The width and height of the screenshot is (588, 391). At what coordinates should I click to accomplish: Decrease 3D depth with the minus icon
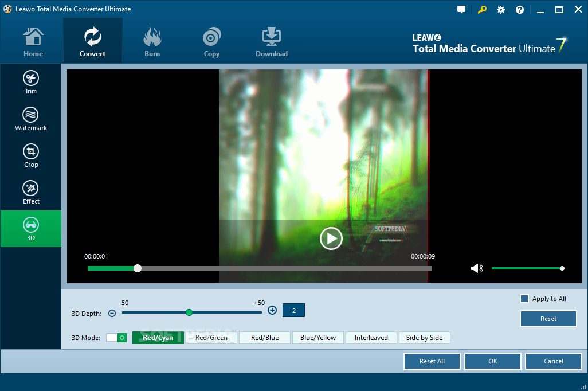112,314
